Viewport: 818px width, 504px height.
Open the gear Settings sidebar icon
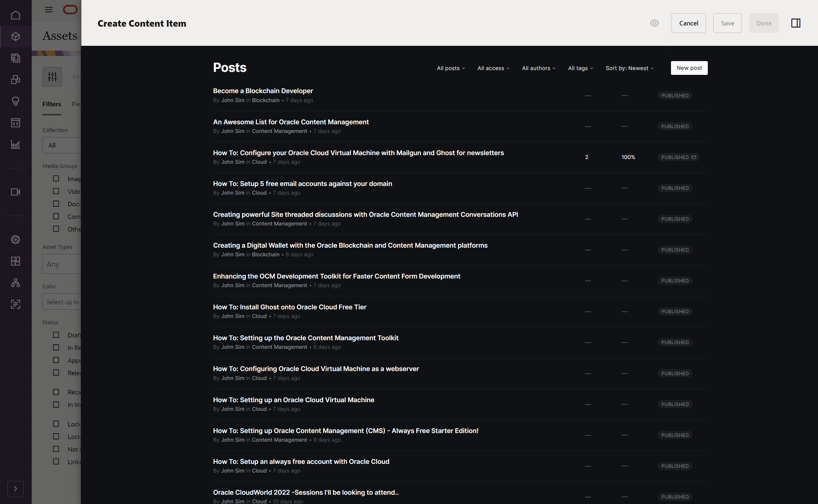[15, 240]
